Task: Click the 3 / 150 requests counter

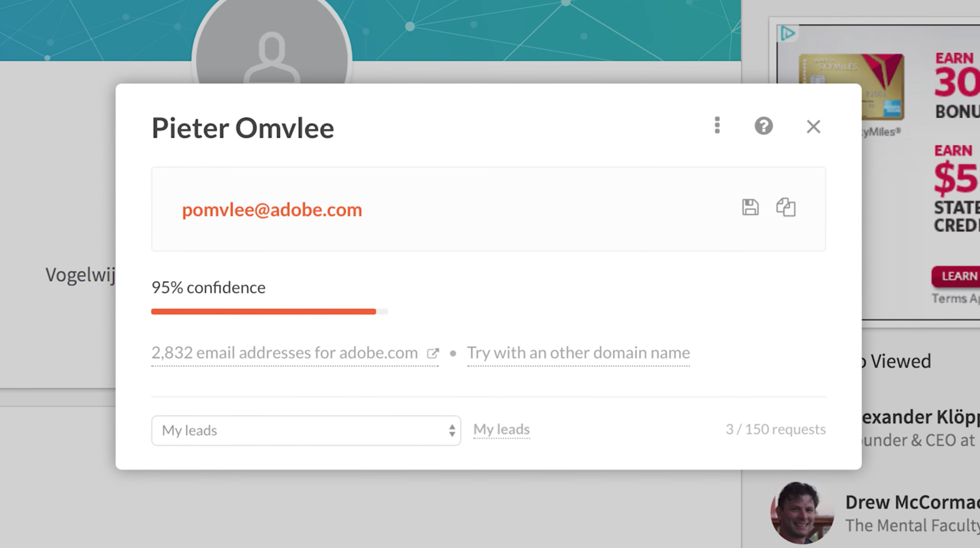Action: [x=775, y=430]
